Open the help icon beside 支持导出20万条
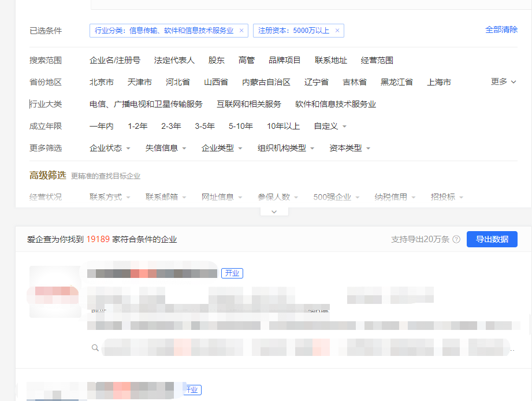 coord(457,239)
